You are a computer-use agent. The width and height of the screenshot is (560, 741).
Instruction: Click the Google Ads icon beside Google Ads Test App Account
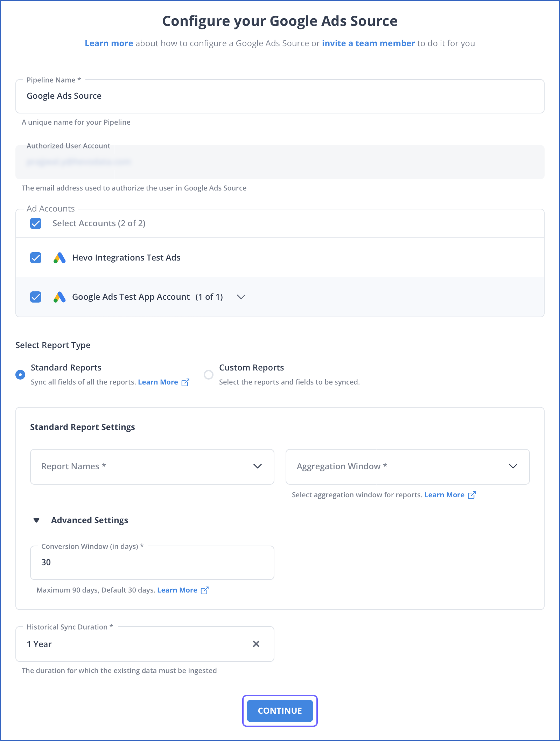(x=59, y=297)
